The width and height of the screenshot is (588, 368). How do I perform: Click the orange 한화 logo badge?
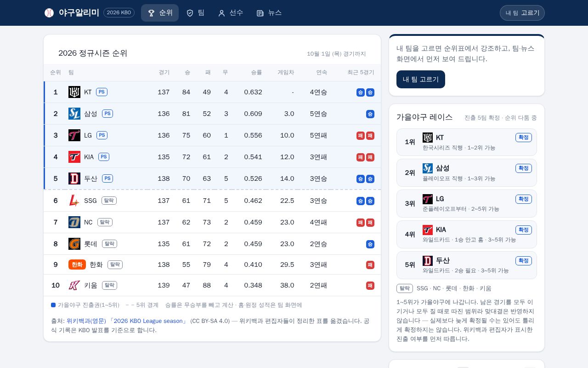pyautogui.click(x=77, y=264)
